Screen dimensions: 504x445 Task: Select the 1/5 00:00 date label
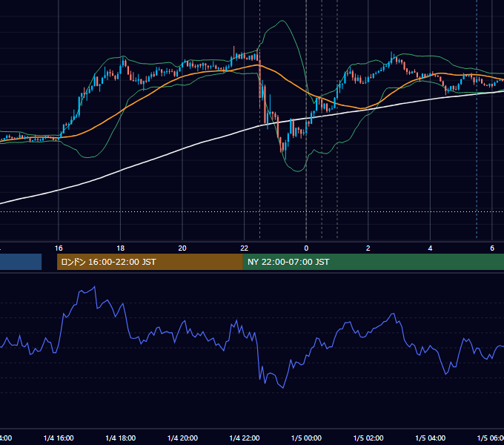click(x=306, y=438)
